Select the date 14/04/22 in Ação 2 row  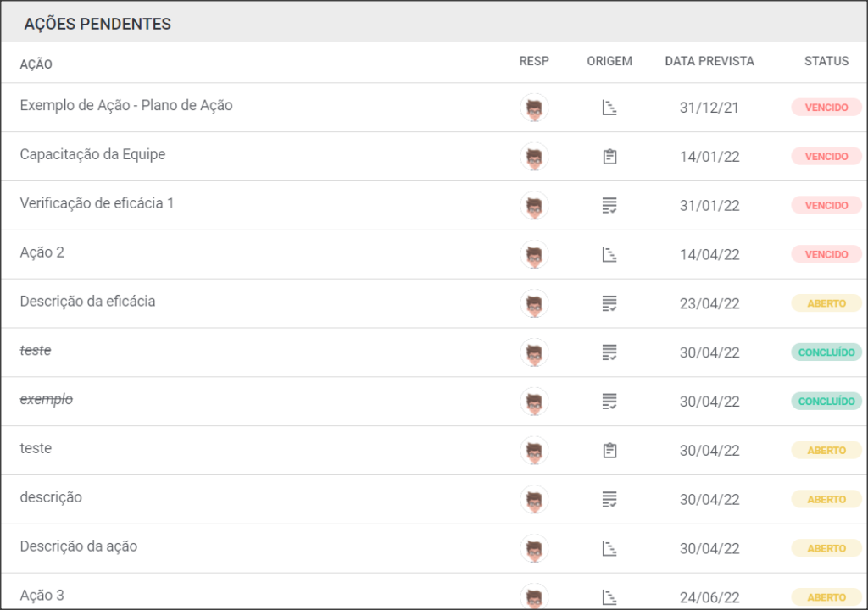709,255
